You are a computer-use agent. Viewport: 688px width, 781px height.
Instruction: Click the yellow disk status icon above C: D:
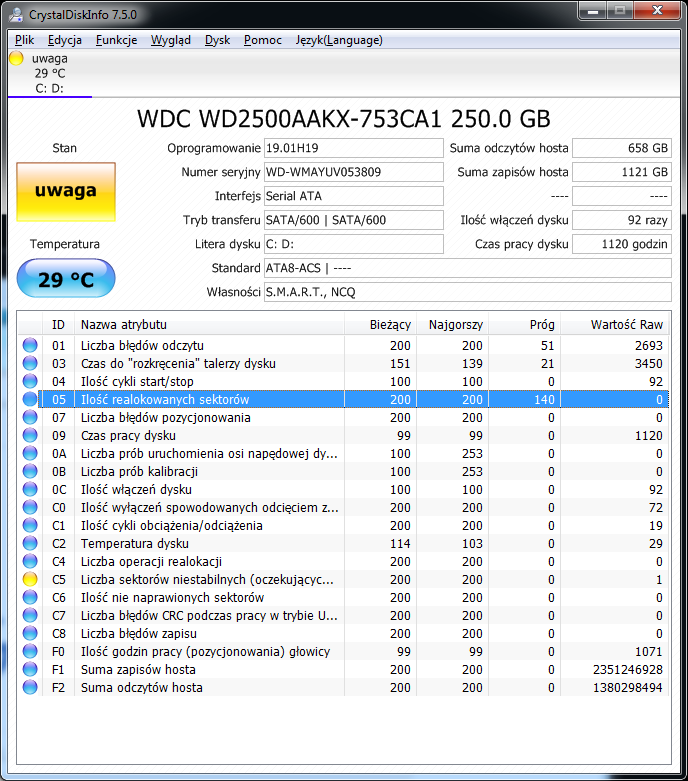(16, 58)
